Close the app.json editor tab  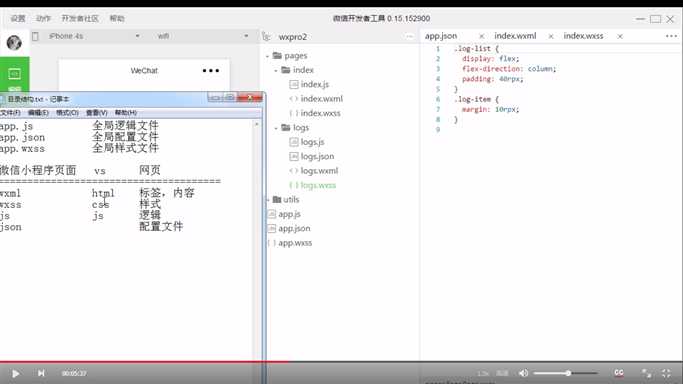[x=481, y=37]
